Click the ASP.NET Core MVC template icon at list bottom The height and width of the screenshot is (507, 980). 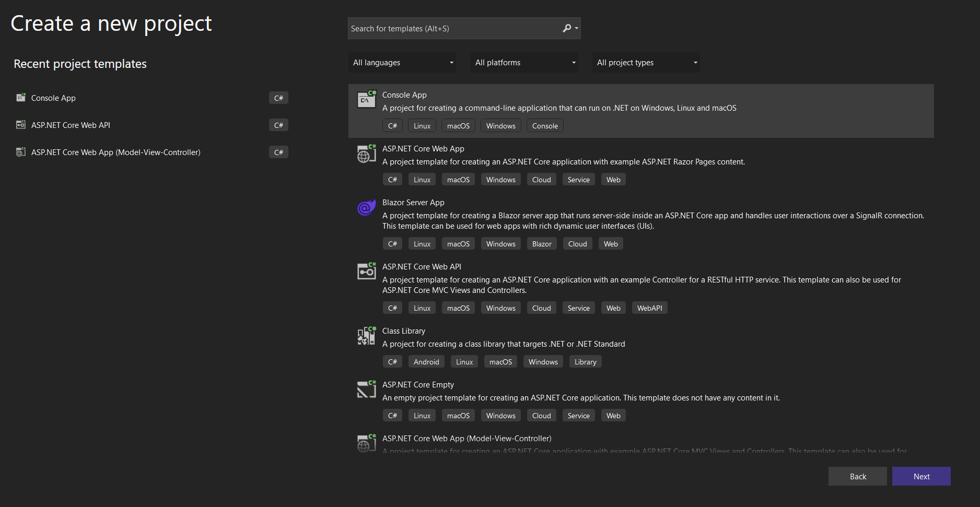[367, 443]
